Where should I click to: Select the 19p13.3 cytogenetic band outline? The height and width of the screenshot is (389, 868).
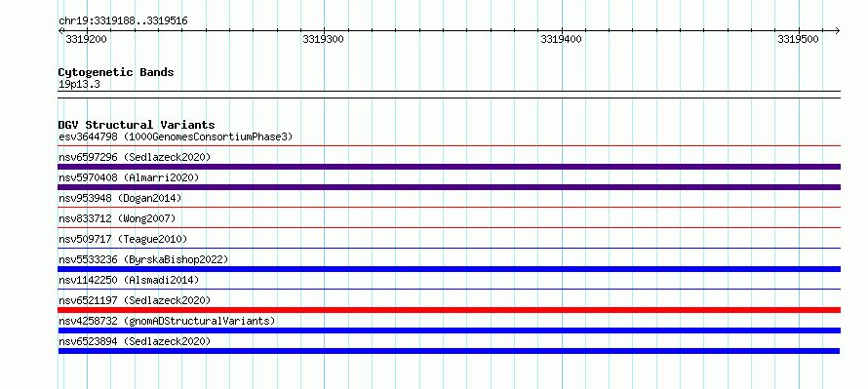[x=449, y=95]
